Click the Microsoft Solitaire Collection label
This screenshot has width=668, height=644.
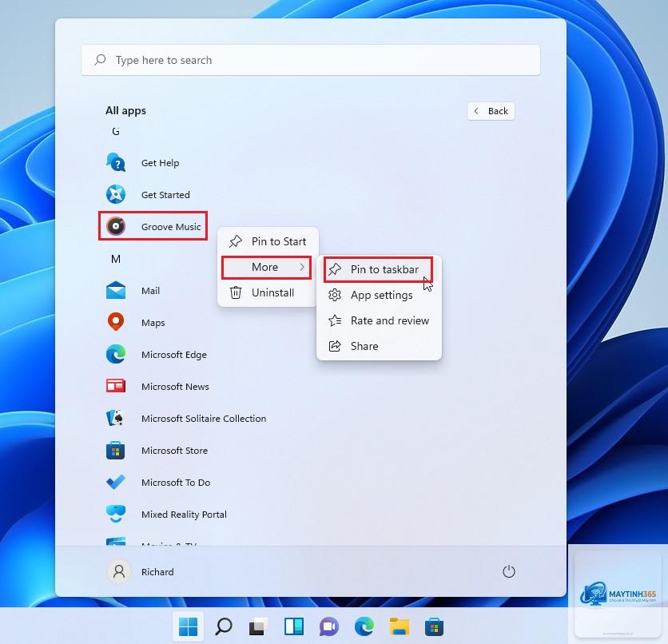click(204, 418)
